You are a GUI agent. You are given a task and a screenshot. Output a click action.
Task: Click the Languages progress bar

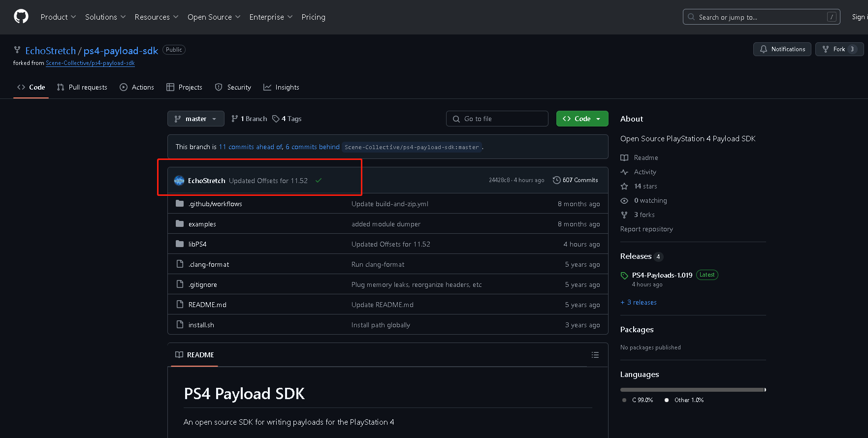(x=693, y=390)
